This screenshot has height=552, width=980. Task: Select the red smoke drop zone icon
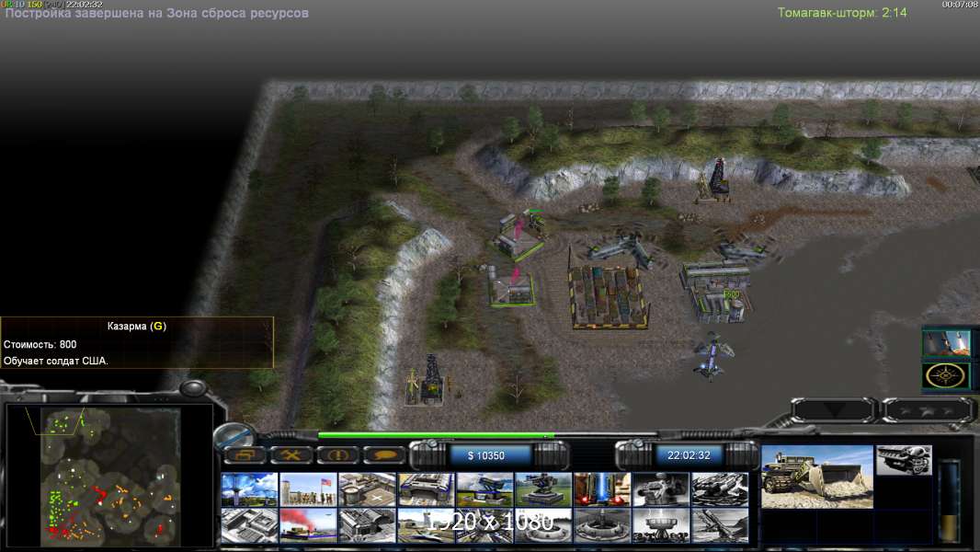click(x=308, y=525)
